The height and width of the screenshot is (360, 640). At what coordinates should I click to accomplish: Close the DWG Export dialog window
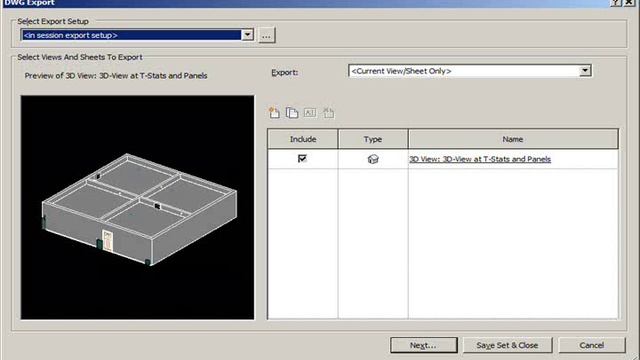pos(629,3)
